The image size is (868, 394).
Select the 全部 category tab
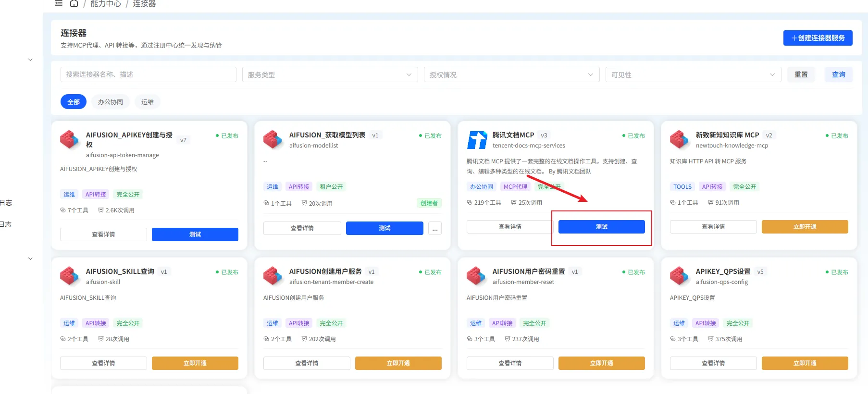(74, 102)
